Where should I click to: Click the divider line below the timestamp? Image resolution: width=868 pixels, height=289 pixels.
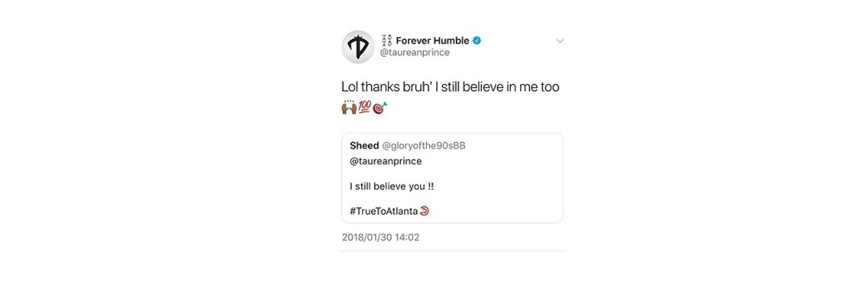pos(452,251)
